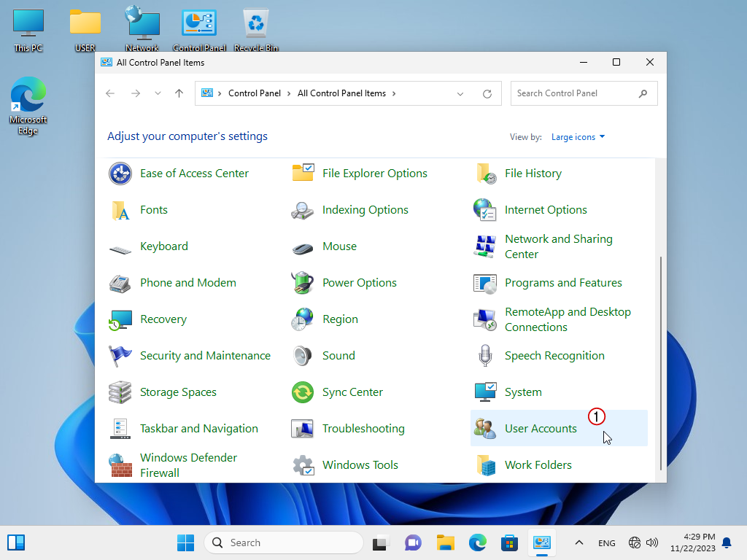This screenshot has height=560, width=747.
Task: Open the Network and Sharing Center icon
Action: point(485,246)
